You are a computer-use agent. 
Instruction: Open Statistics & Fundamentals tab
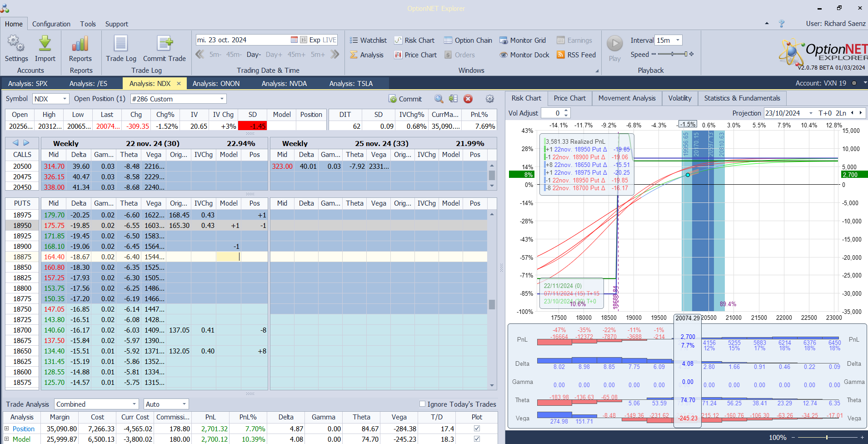[742, 98]
